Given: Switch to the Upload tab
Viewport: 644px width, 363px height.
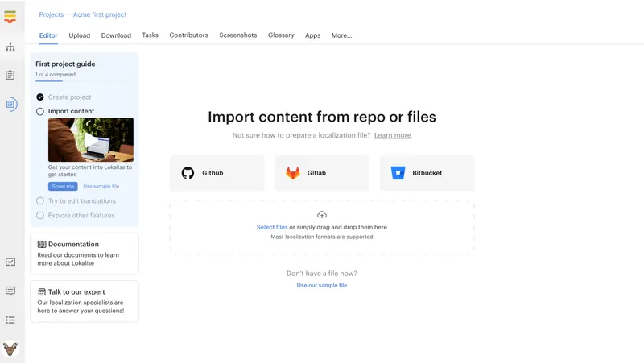Looking at the screenshot, I should pos(80,35).
